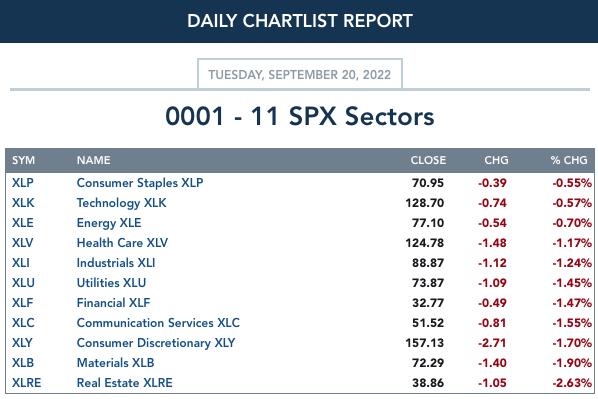Viewport: 598px width, 399px height.
Task: Select the Energy XLE name link
Action: point(109,223)
